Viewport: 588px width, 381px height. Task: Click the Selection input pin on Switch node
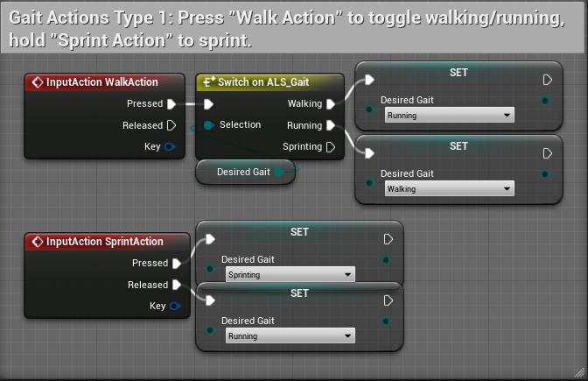click(208, 125)
